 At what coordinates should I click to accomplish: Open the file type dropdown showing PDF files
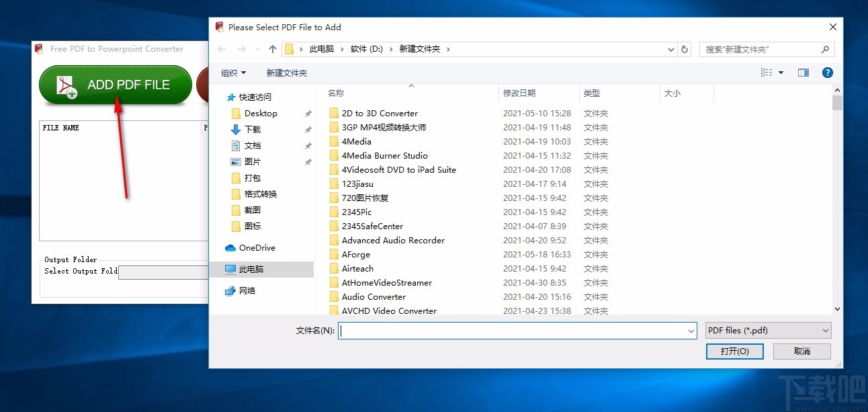[767, 330]
